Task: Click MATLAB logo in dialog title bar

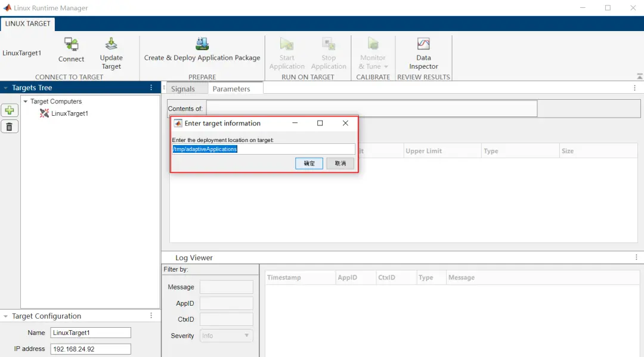Action: (178, 124)
